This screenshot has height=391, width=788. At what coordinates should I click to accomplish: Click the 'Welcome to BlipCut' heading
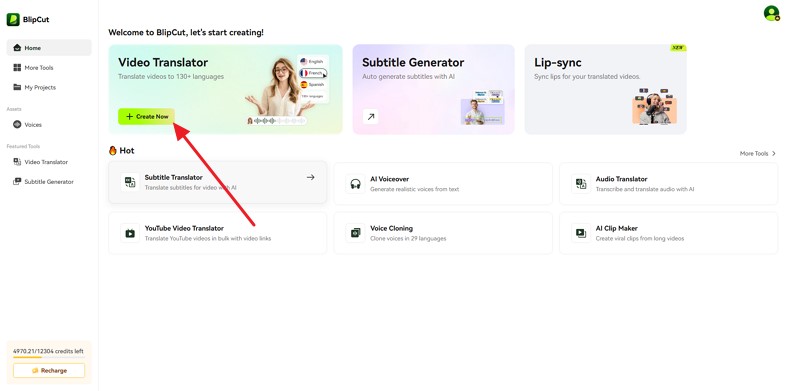point(186,32)
